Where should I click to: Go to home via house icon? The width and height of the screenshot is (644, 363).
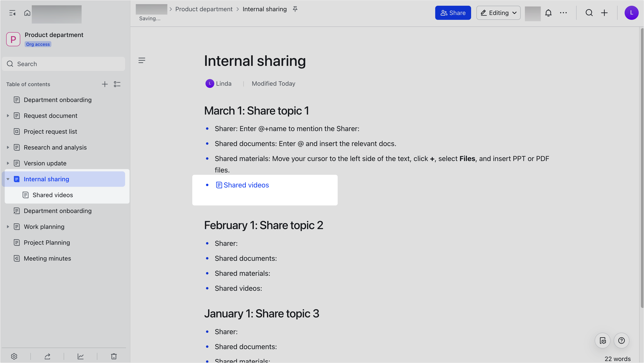pyautogui.click(x=27, y=13)
